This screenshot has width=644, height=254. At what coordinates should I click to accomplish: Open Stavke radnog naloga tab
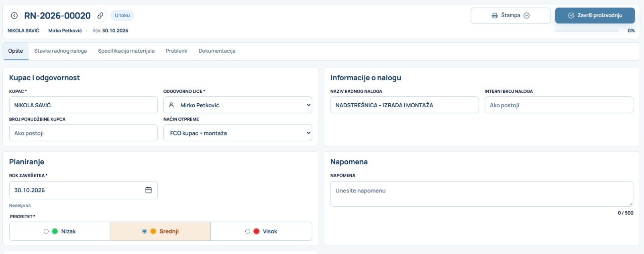point(60,51)
